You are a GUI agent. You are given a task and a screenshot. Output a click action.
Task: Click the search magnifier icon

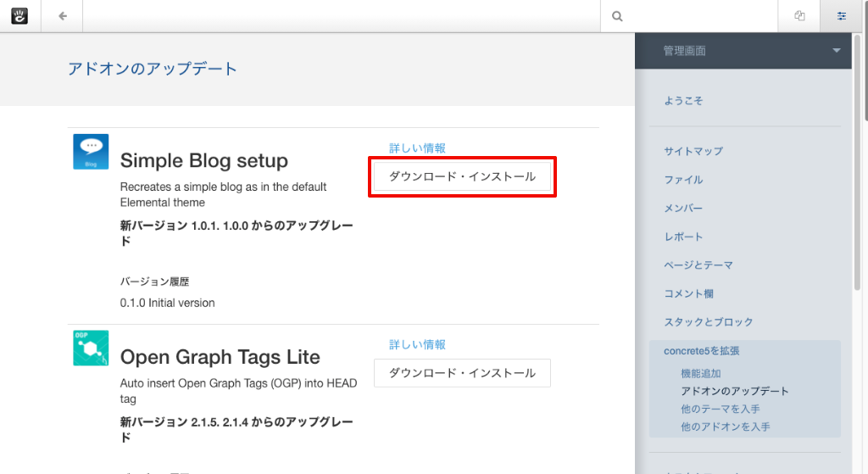pos(618,16)
